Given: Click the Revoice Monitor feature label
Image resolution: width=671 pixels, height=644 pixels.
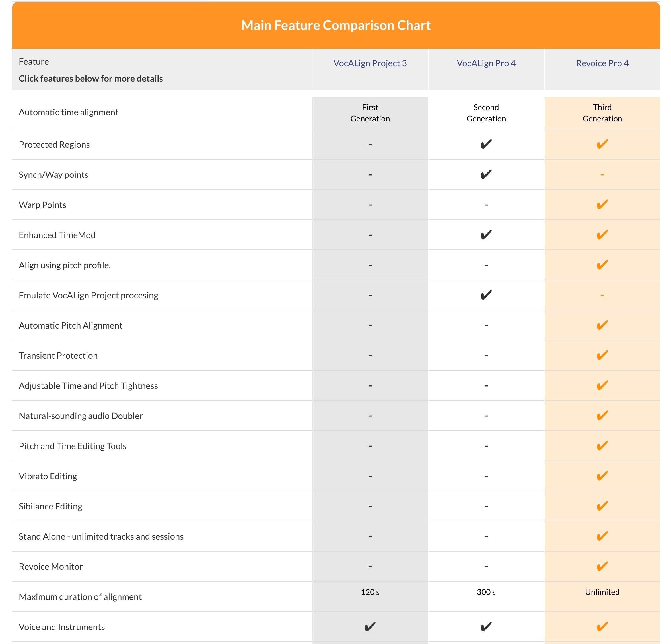Looking at the screenshot, I should coord(51,567).
